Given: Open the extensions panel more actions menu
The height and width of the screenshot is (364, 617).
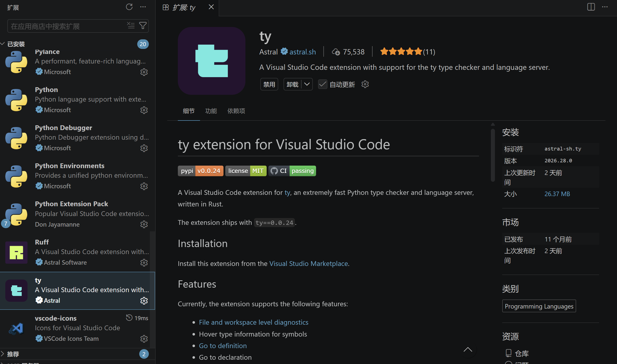Looking at the screenshot, I should pos(143,7).
